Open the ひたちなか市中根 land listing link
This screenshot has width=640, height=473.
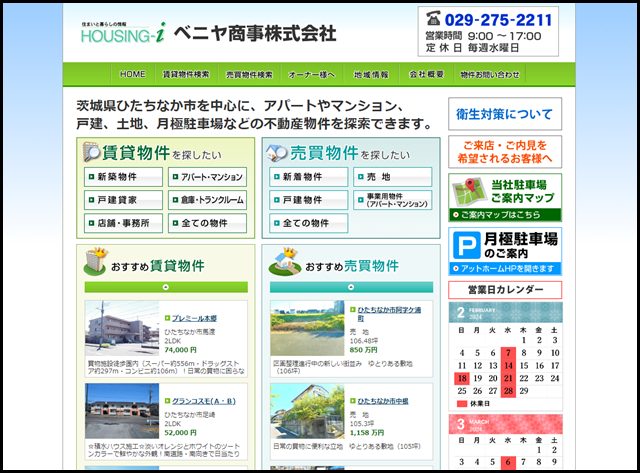click(x=383, y=401)
